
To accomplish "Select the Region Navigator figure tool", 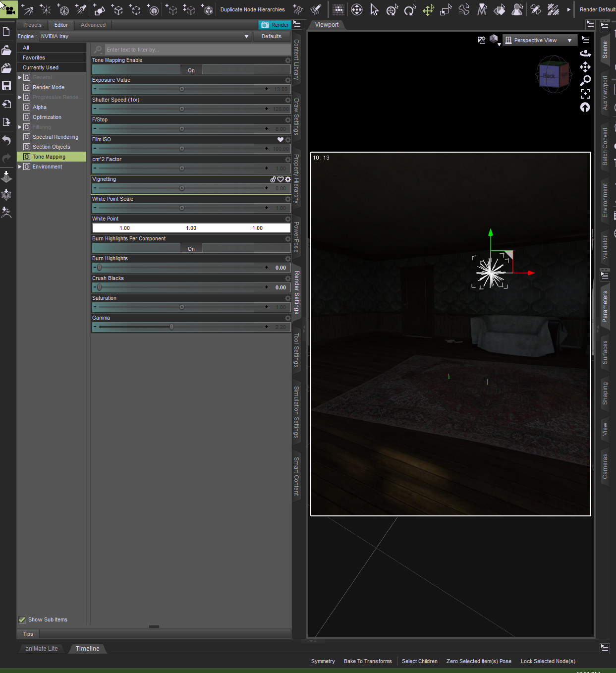I will pos(517,9).
